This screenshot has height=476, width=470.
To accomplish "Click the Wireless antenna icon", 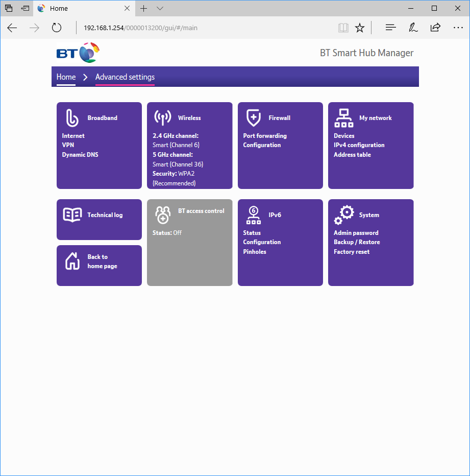I will 163,117.
